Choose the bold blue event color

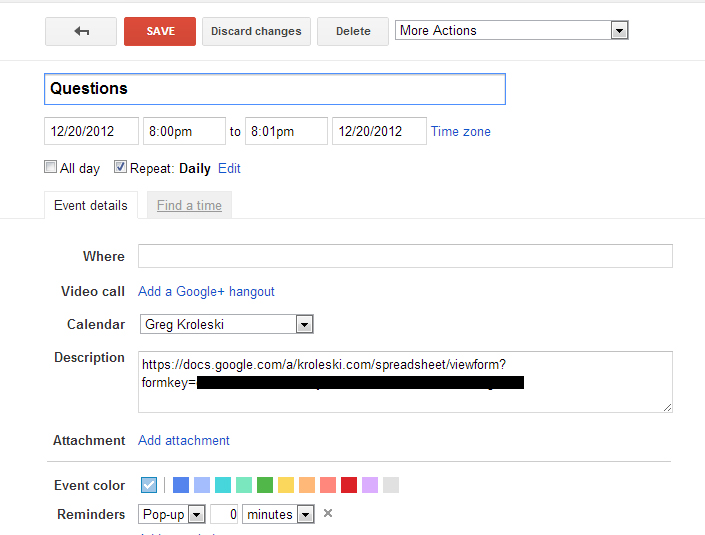coord(181,485)
